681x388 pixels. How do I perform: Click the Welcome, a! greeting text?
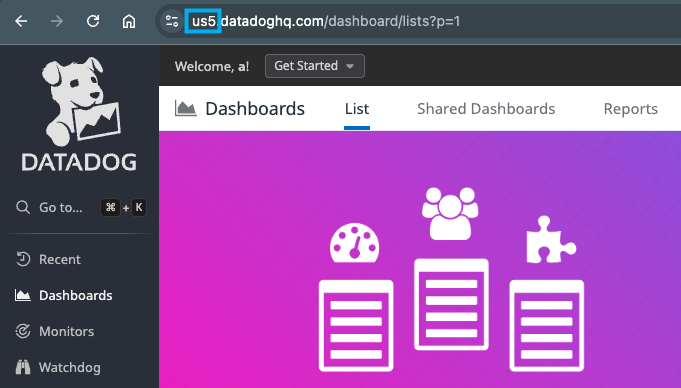tap(212, 66)
